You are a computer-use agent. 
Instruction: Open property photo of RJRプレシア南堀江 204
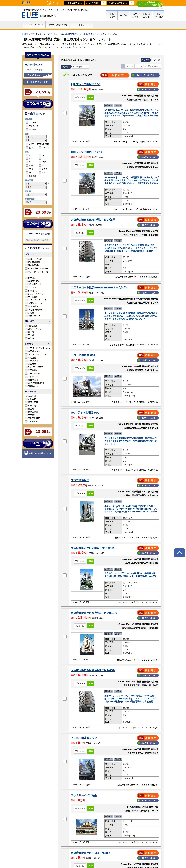[x=87, y=116]
